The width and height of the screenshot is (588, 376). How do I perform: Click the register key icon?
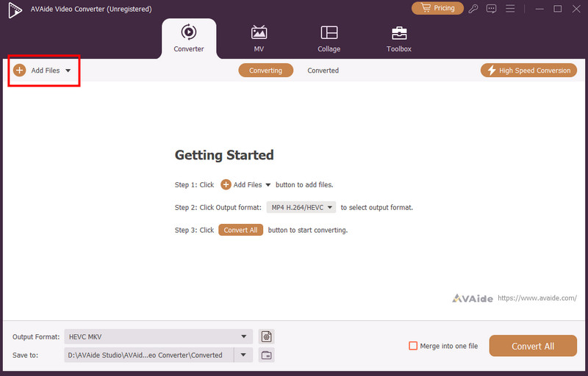(x=473, y=9)
